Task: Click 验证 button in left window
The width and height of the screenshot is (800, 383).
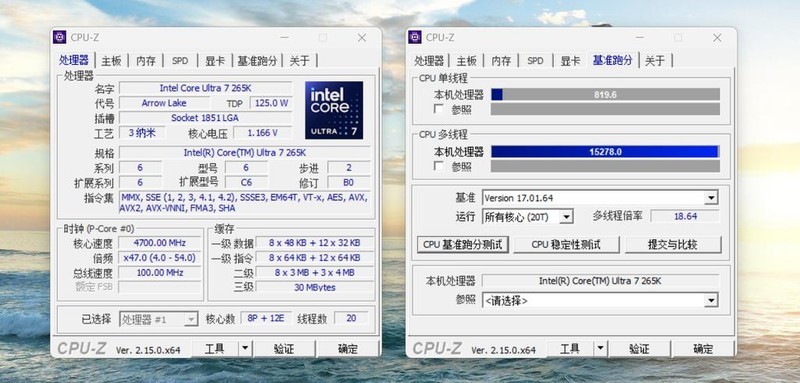Action: pyautogui.click(x=284, y=349)
